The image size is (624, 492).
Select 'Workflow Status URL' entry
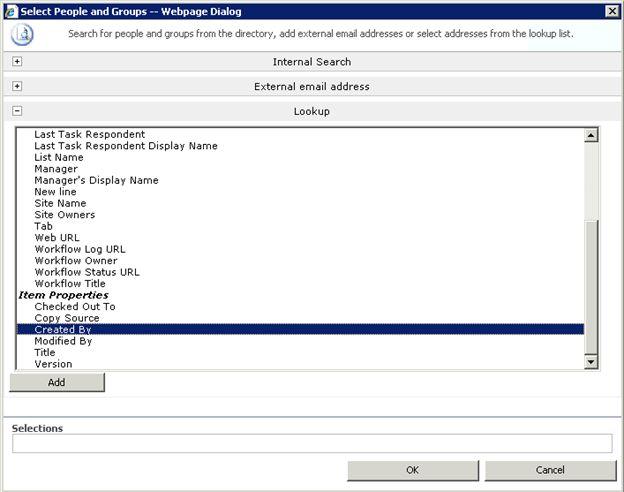300,272
